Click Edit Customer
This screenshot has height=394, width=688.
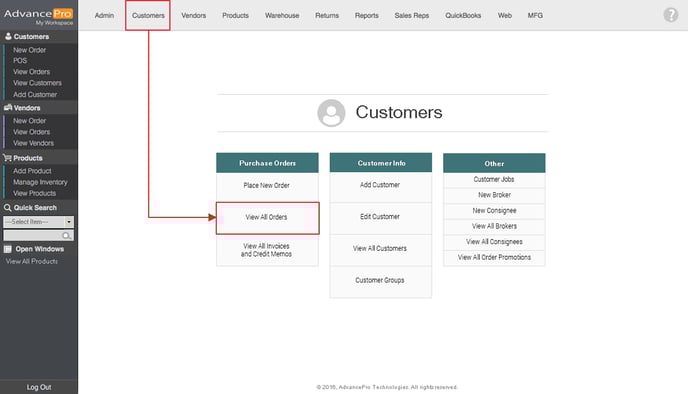[x=380, y=217]
